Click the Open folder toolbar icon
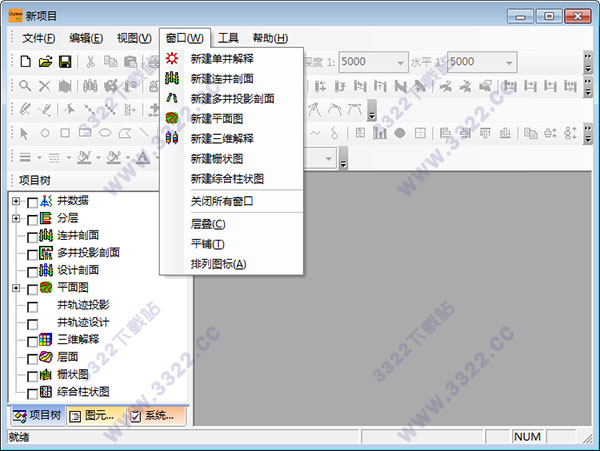 coord(45,62)
